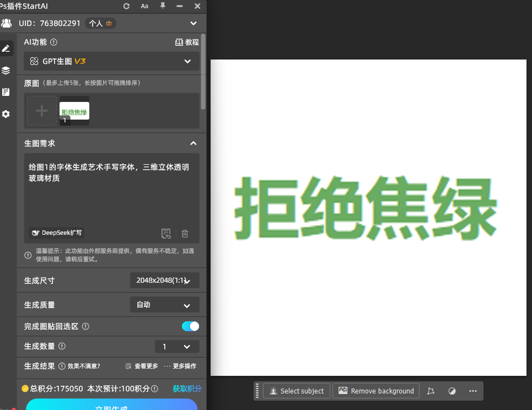Open the notes/history sidebar icon
Image resolution: width=532 pixels, height=410 pixels.
pos(6,92)
